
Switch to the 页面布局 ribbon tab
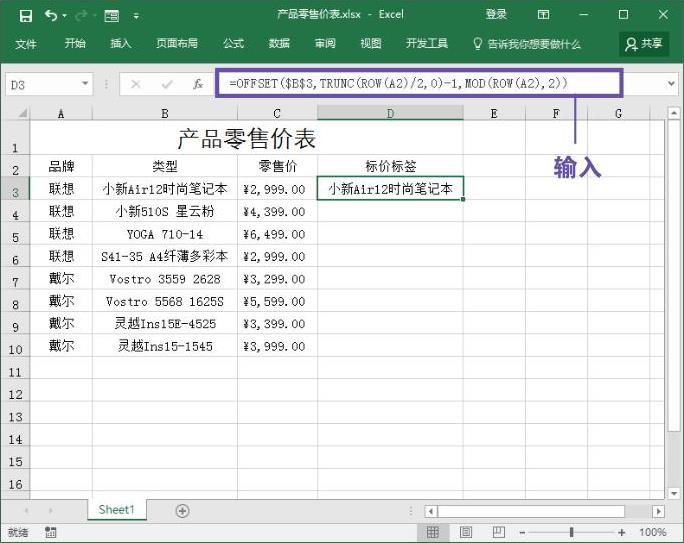[x=177, y=43]
